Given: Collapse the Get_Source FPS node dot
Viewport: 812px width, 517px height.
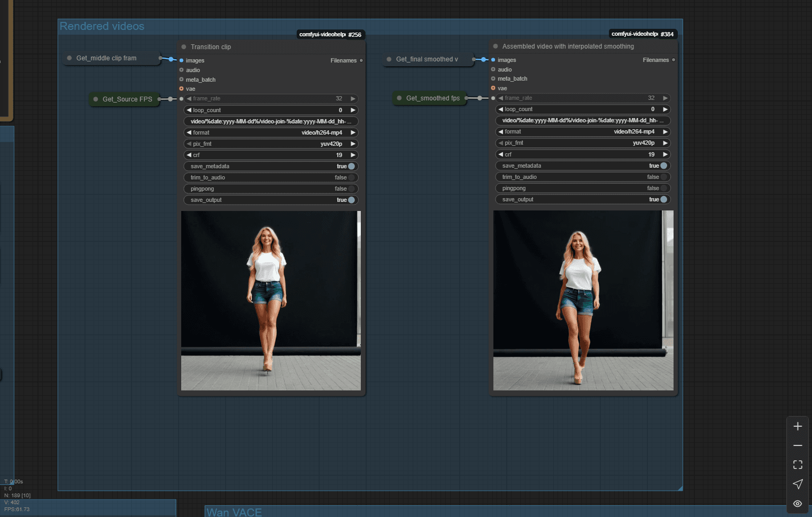Looking at the screenshot, I should point(96,99).
